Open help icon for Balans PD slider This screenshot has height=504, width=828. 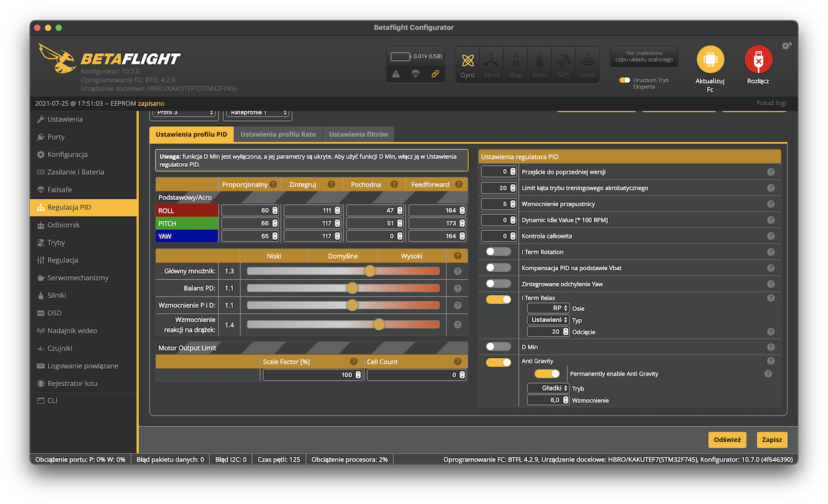click(457, 288)
